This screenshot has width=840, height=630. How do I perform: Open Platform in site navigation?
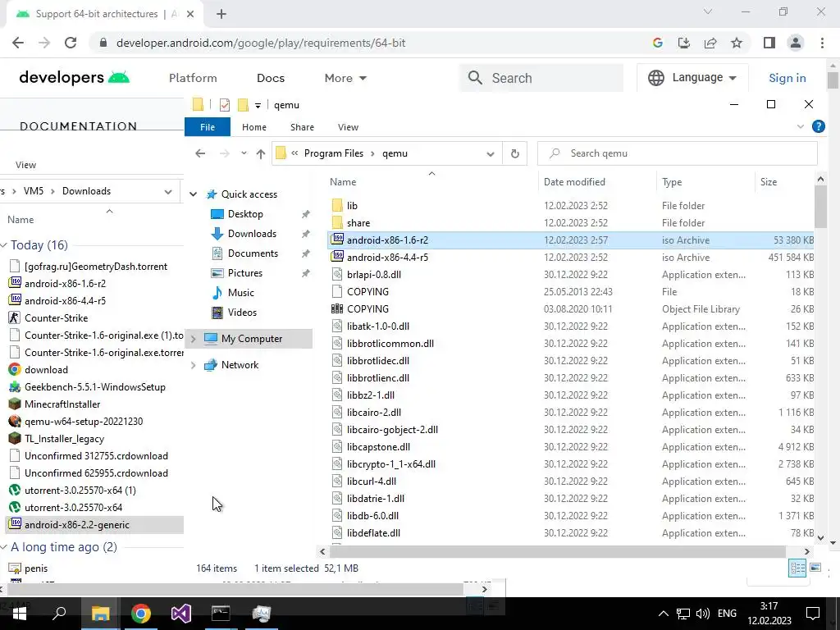(x=193, y=78)
